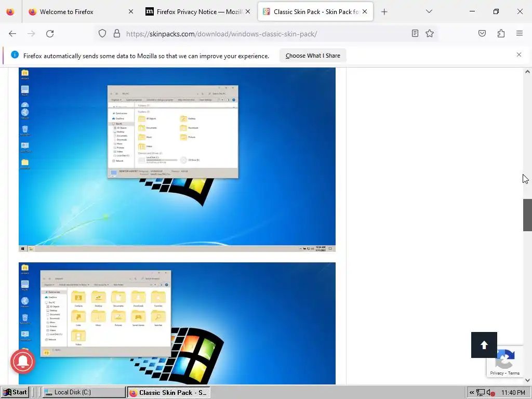Dismiss the data sharing notification bar
532x399 pixels.
pyautogui.click(x=519, y=55)
